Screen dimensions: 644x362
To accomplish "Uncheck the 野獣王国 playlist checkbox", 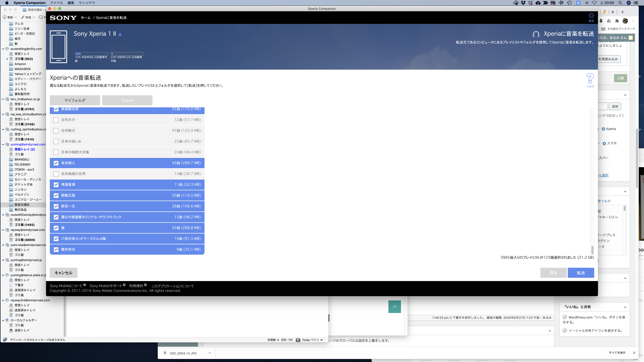I will [56, 196].
